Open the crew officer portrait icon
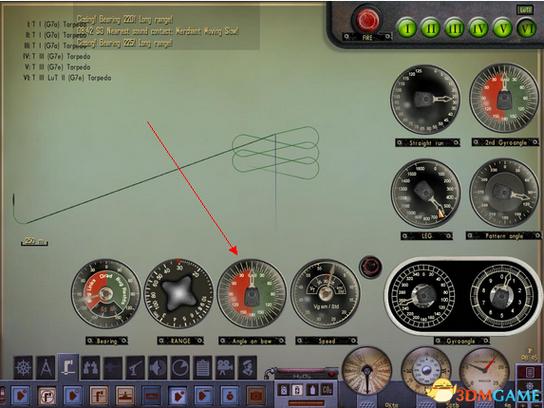The width and height of the screenshot is (544, 408). pos(247,368)
